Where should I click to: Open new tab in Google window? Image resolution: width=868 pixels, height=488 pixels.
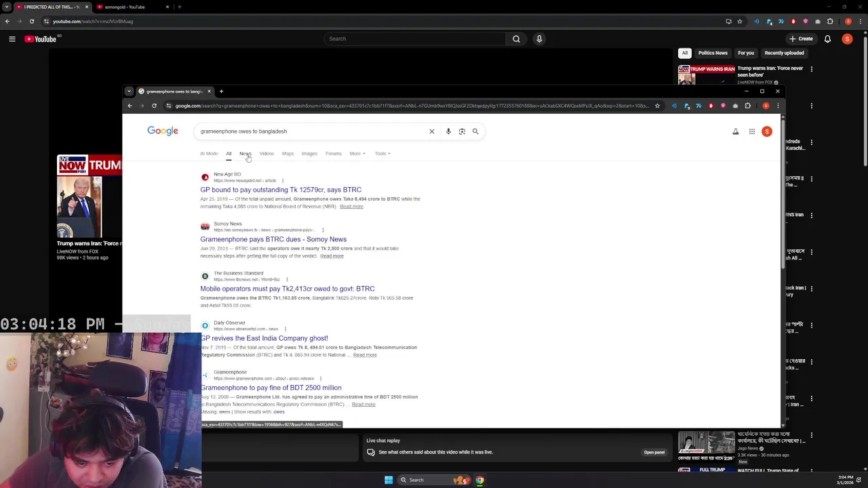(221, 91)
